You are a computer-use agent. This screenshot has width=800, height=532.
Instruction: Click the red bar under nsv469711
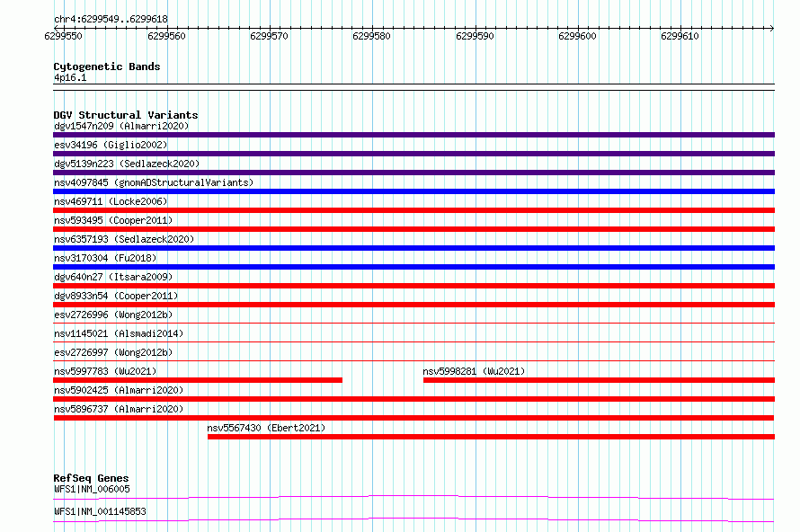(413, 210)
